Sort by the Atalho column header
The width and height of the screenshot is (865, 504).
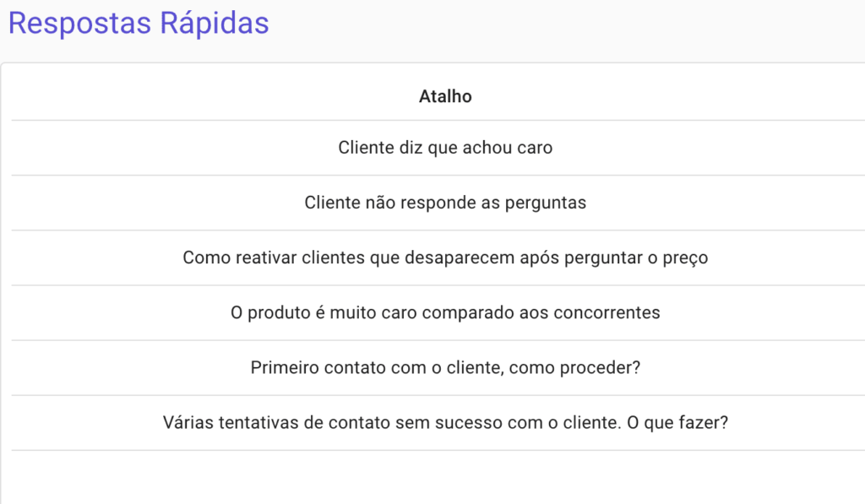coord(445,97)
